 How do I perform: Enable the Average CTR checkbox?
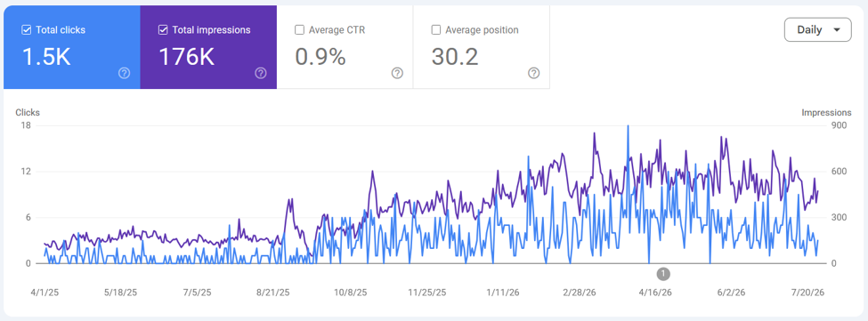coord(299,30)
